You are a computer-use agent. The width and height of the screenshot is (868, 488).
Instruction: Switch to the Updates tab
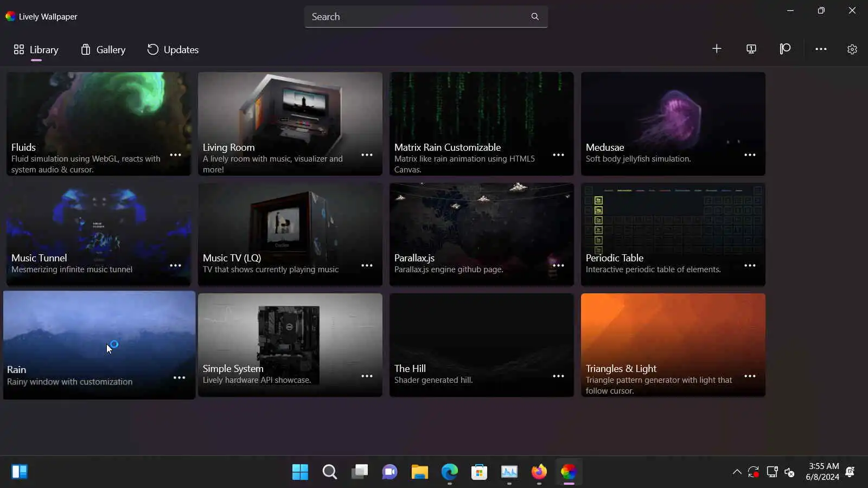pos(173,50)
